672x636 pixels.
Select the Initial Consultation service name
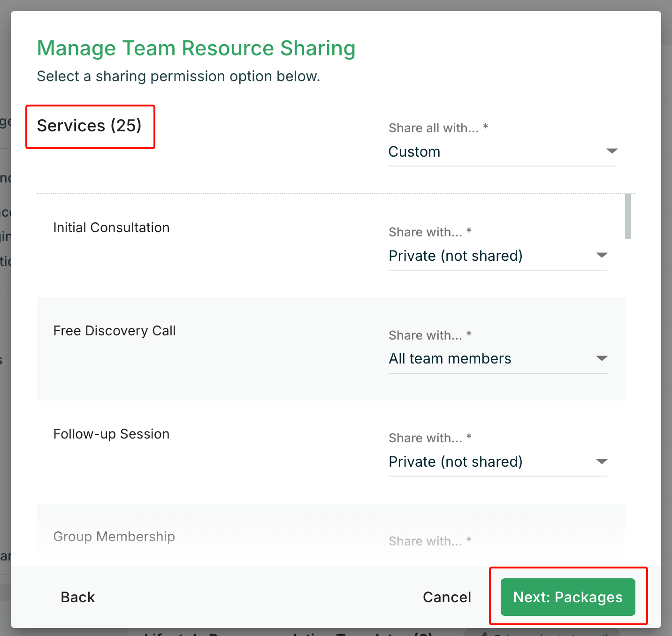click(111, 227)
